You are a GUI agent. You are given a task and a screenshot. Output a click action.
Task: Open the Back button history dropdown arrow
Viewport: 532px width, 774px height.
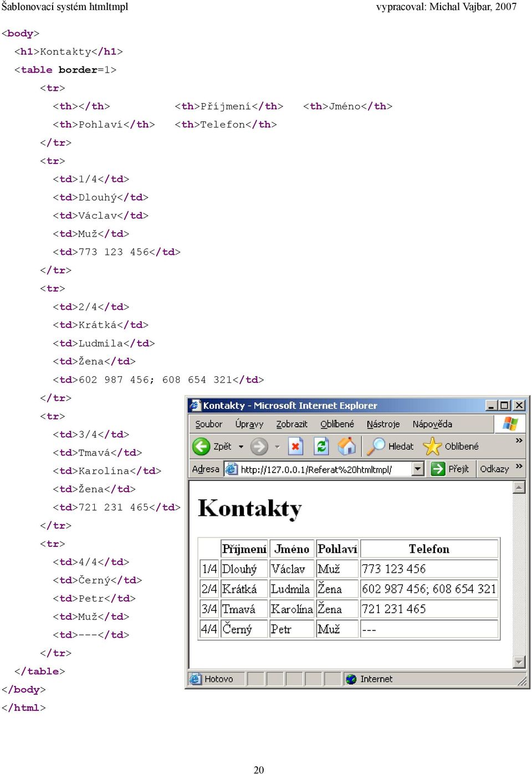point(241,447)
